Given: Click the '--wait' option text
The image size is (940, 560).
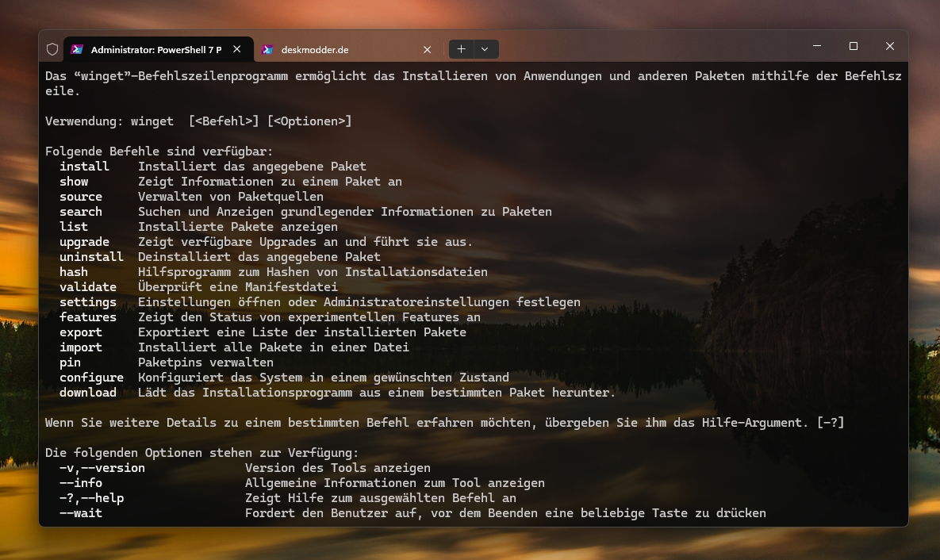Looking at the screenshot, I should click(x=80, y=512).
